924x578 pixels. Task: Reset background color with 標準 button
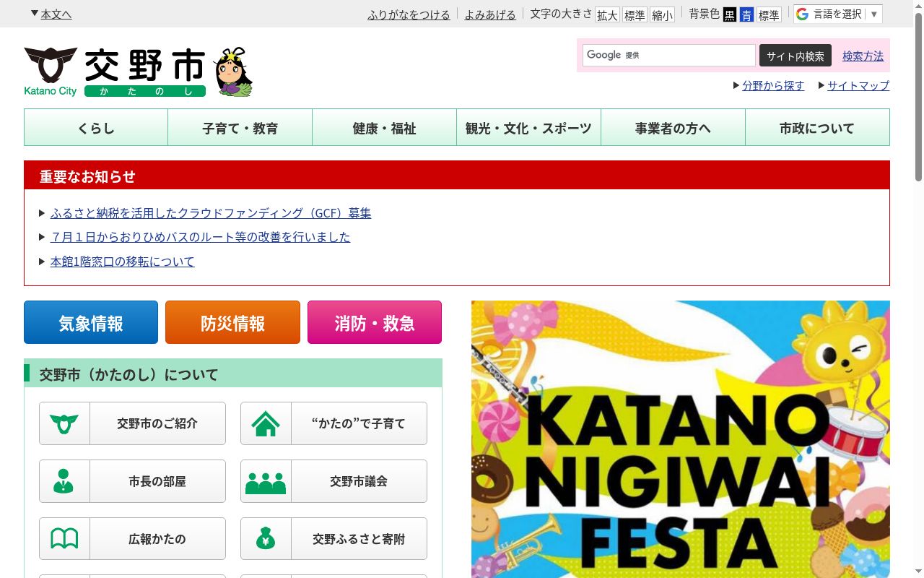click(769, 14)
